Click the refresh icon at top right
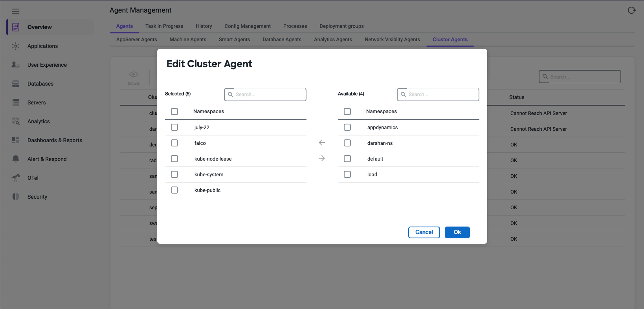Screen dimensions: 644x309 632,10
